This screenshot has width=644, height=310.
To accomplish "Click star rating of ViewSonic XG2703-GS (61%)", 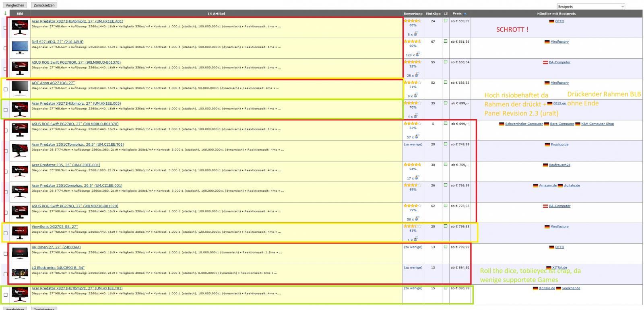I will tap(413, 226).
